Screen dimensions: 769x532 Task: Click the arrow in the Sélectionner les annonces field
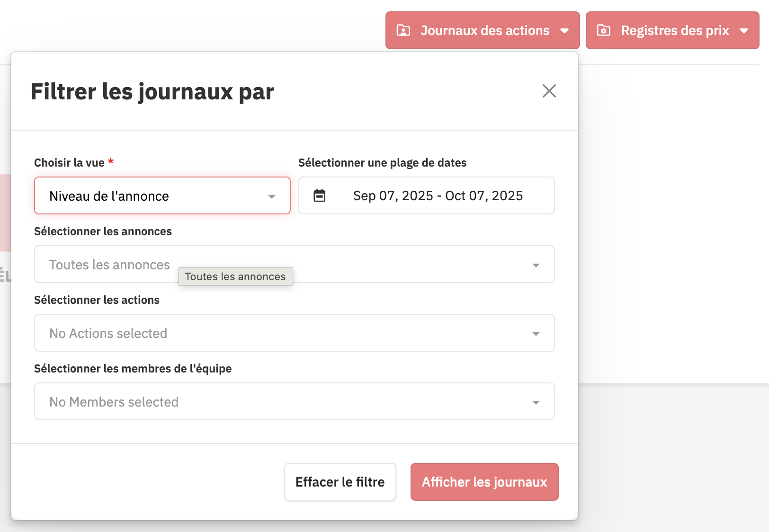[x=536, y=265]
